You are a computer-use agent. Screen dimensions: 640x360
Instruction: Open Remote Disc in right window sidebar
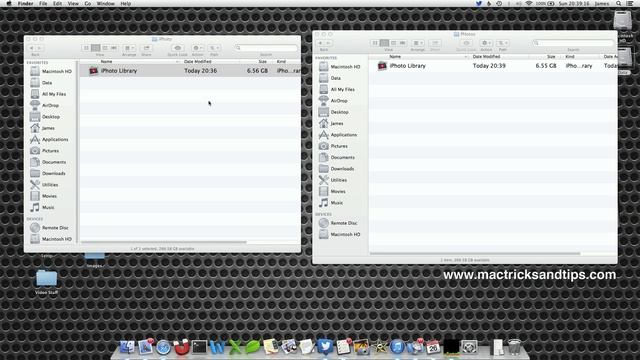338,223
